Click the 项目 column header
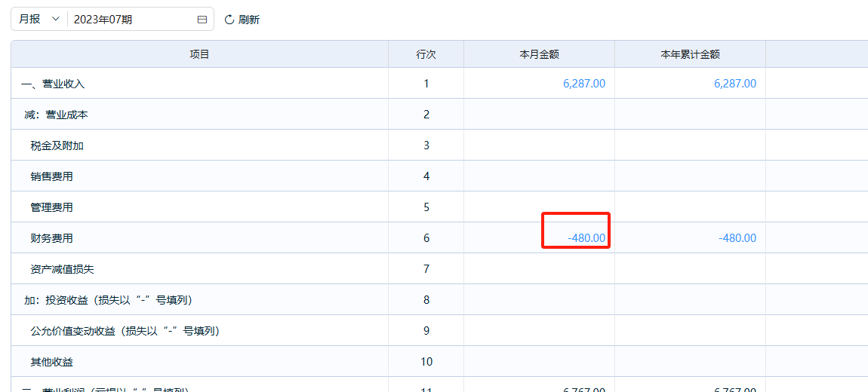Viewport: 868px width, 392px height. click(x=199, y=54)
